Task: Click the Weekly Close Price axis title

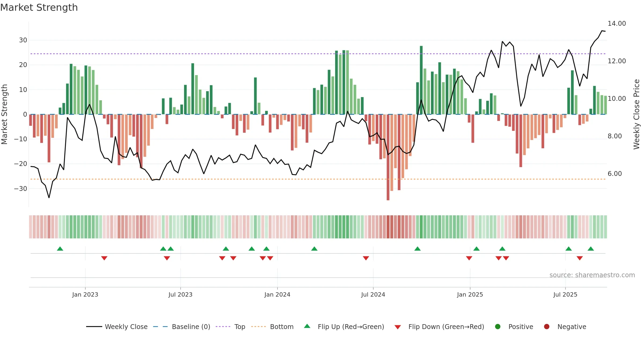Action: tap(636, 114)
